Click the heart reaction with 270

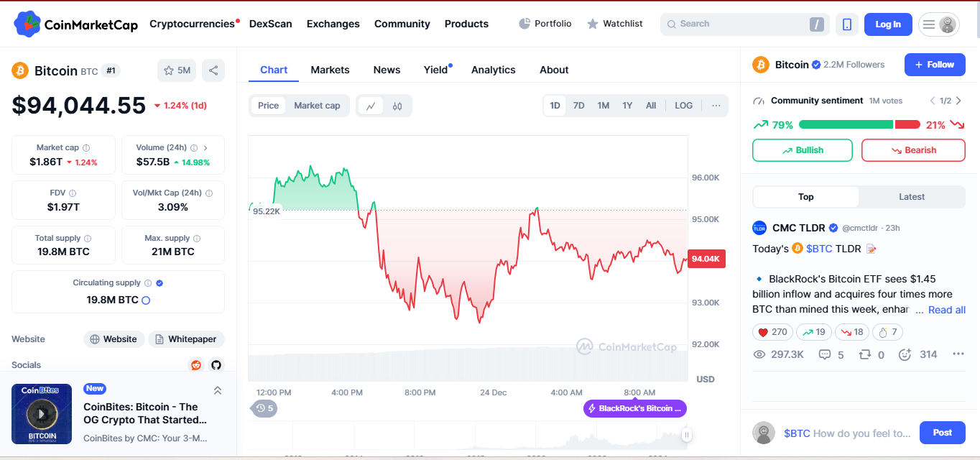[772, 332]
